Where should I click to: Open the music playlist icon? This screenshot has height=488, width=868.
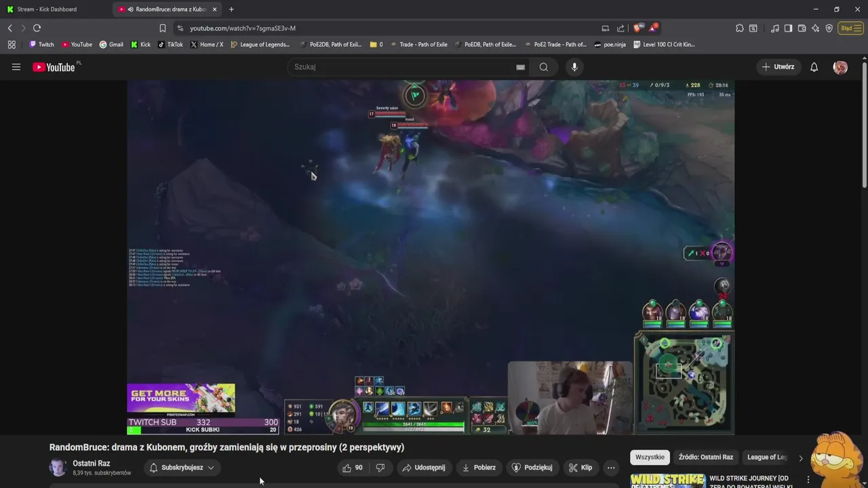pos(774,28)
